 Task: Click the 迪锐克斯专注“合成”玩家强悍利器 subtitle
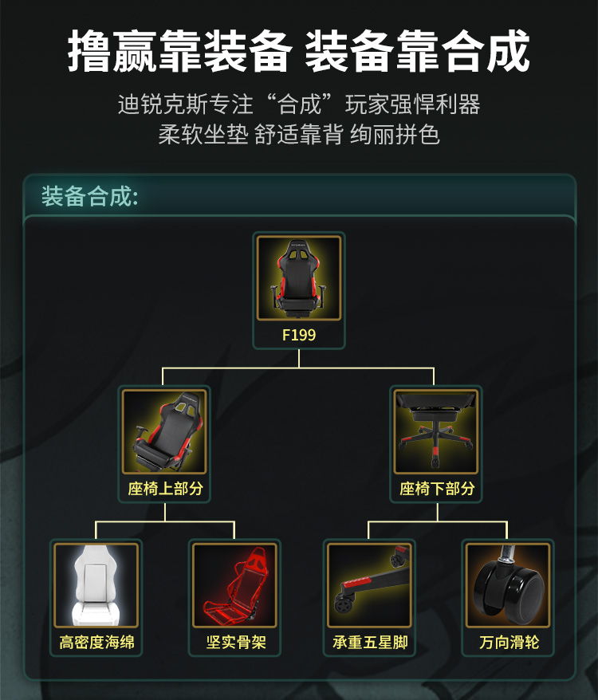click(x=299, y=104)
